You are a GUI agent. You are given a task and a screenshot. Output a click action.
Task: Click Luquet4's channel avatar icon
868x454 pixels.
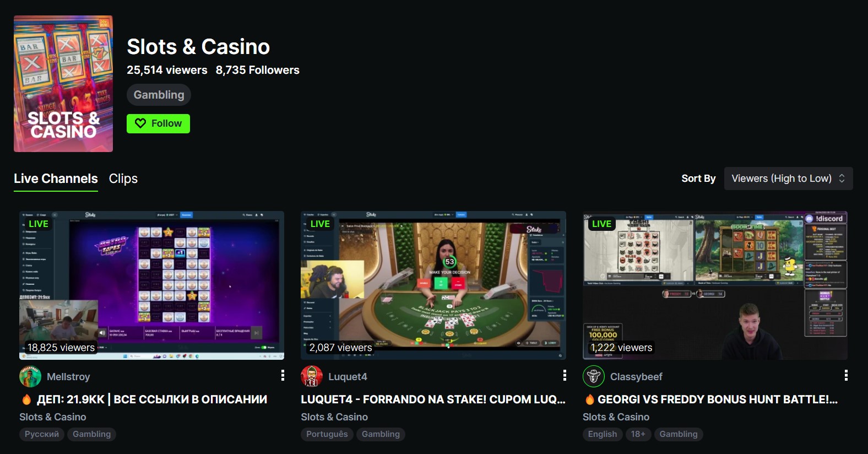coord(312,376)
